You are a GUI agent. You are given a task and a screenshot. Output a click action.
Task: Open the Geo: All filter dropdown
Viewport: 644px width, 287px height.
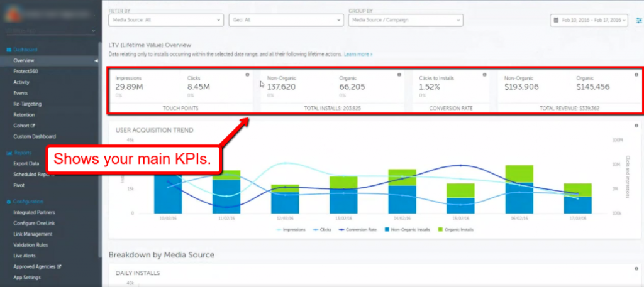(286, 20)
